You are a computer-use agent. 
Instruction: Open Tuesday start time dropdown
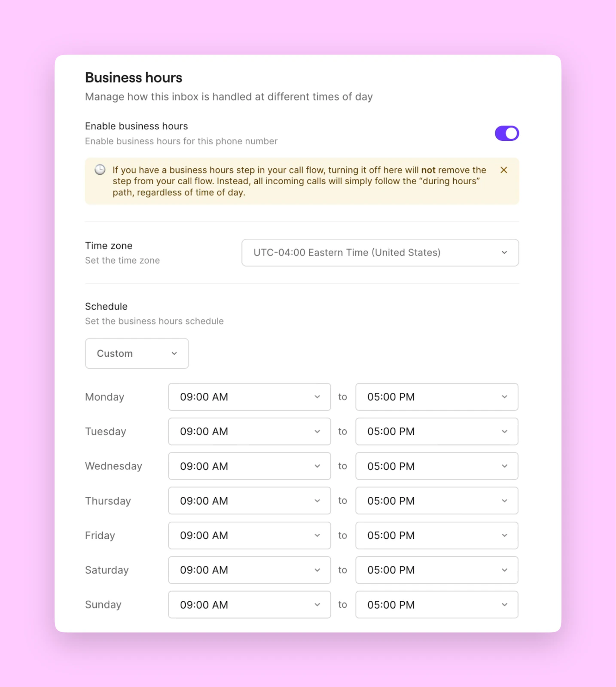click(x=250, y=432)
